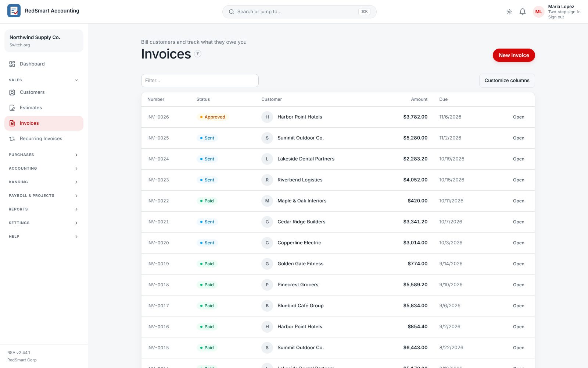Expand the Reports section
The height and width of the screenshot is (368, 588).
point(44,209)
